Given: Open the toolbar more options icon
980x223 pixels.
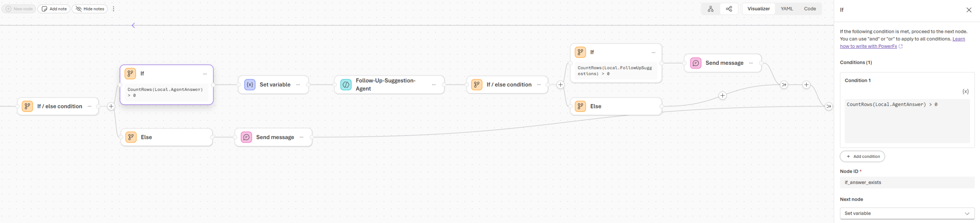Looking at the screenshot, I should (113, 9).
